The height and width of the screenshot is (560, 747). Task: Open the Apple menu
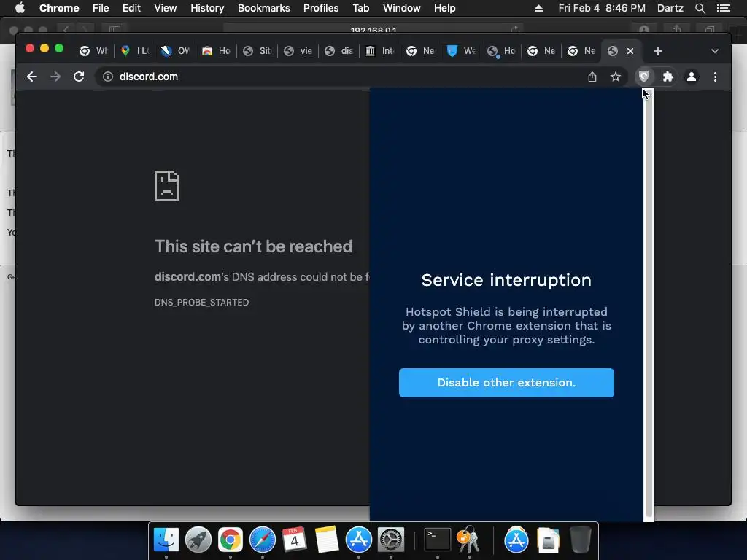[x=20, y=8]
